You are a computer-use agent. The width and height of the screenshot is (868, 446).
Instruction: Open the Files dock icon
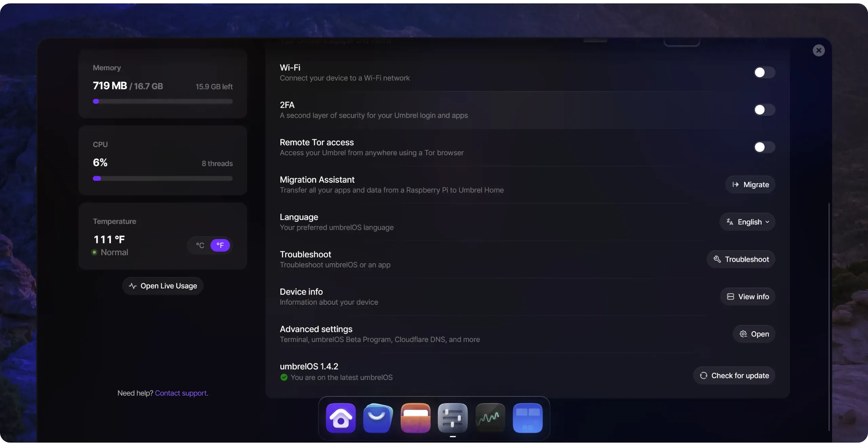tap(415, 418)
